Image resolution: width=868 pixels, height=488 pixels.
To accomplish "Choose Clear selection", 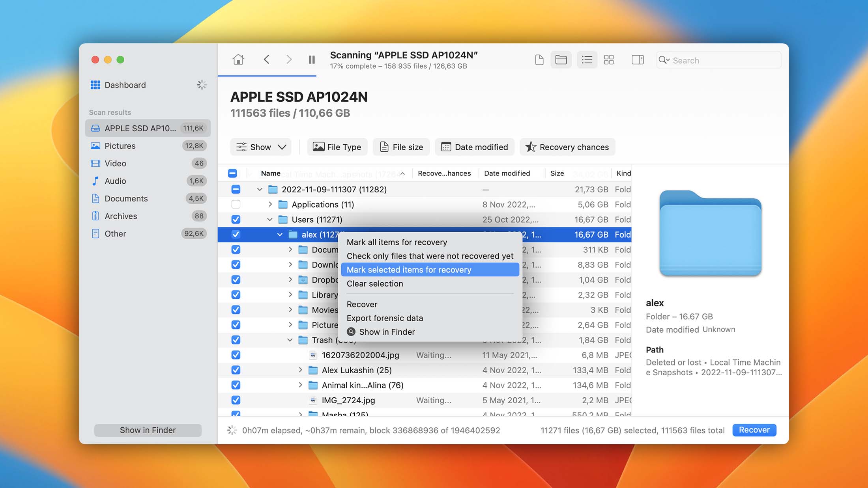I will click(430, 283).
